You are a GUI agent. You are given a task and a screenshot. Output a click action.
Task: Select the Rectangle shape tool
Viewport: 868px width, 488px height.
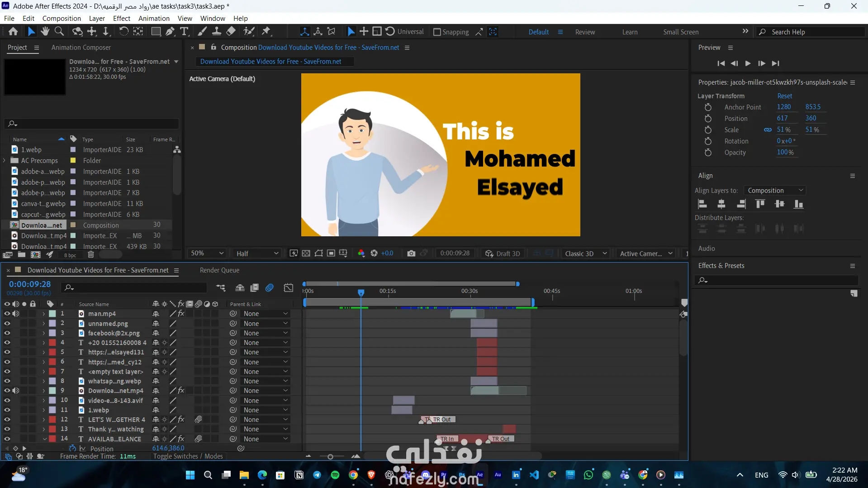click(156, 31)
